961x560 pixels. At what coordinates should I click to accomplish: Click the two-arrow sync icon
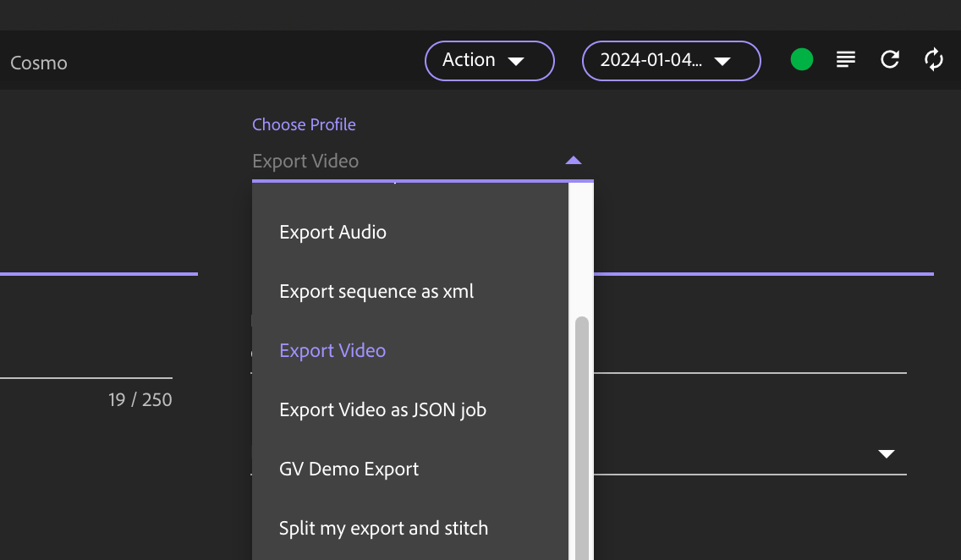(x=934, y=59)
